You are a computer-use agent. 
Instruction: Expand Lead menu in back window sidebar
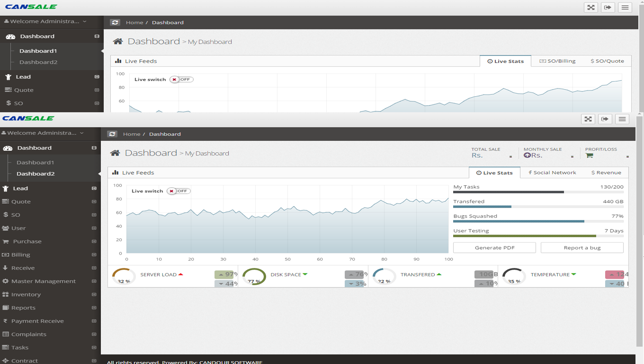point(97,76)
